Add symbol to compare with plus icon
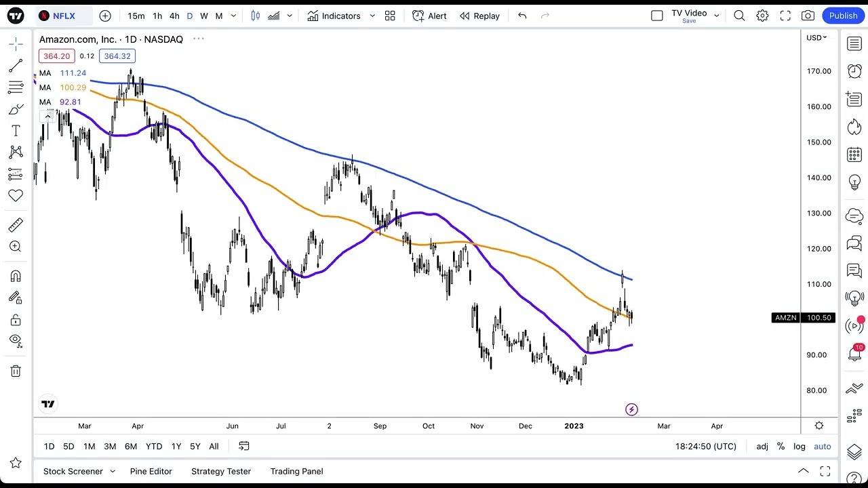 (105, 16)
